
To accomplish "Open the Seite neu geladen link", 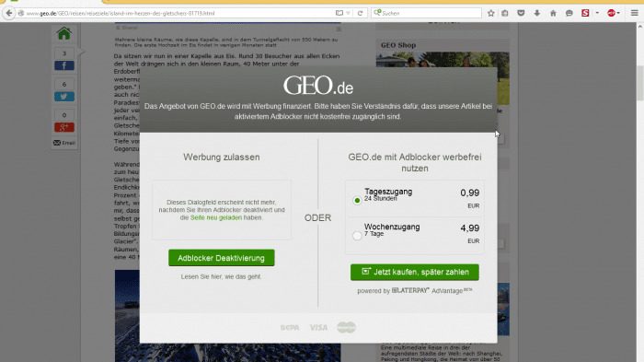I will pos(216,217).
